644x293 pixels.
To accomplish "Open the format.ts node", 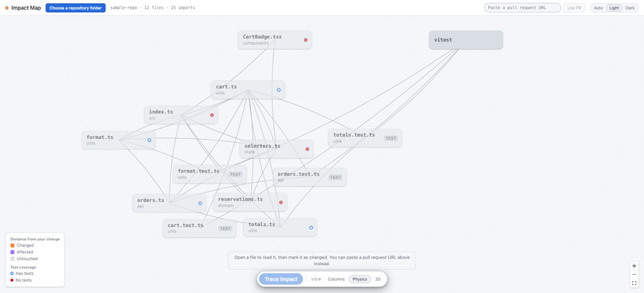I will [x=118, y=141].
